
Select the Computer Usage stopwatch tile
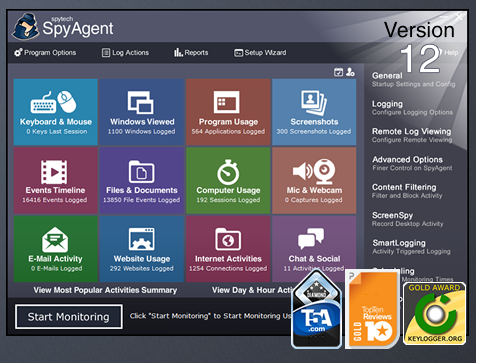(228, 180)
